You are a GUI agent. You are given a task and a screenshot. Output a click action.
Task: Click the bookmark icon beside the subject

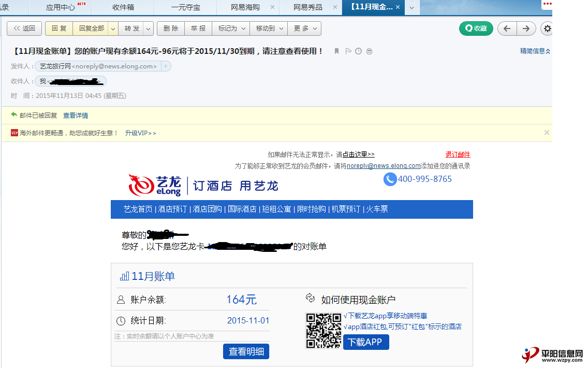(x=337, y=51)
